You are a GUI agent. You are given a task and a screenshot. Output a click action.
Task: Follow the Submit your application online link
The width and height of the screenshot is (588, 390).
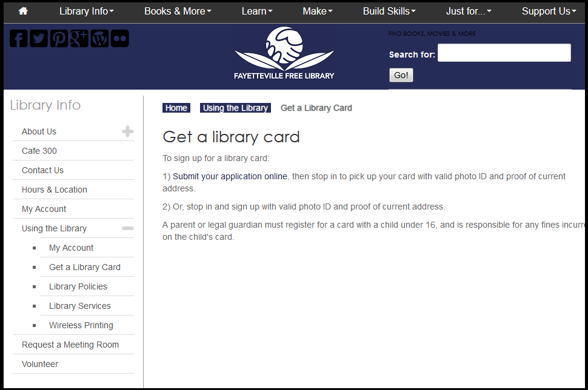(230, 176)
